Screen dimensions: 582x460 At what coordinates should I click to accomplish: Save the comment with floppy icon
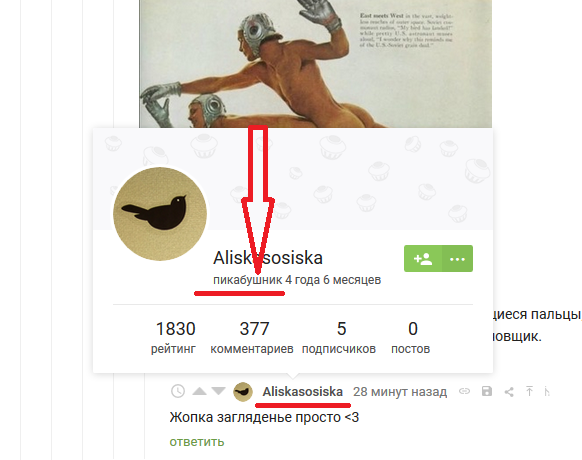pyautogui.click(x=487, y=391)
